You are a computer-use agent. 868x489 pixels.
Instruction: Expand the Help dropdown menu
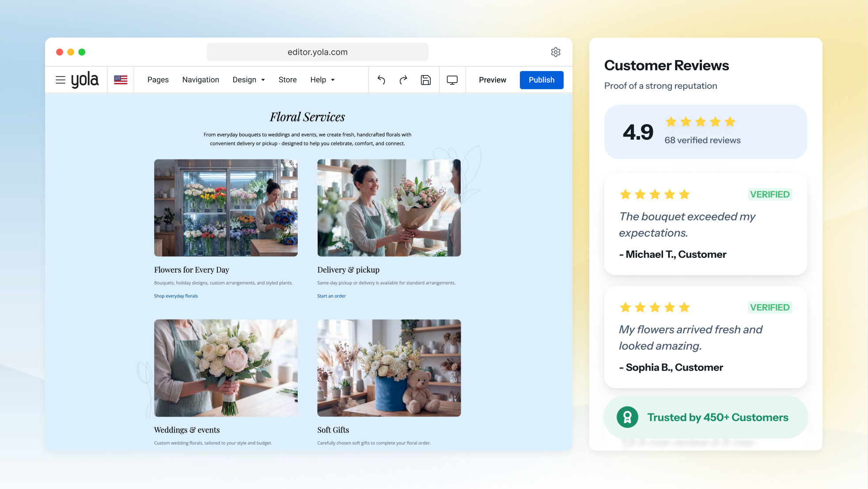tap(322, 80)
